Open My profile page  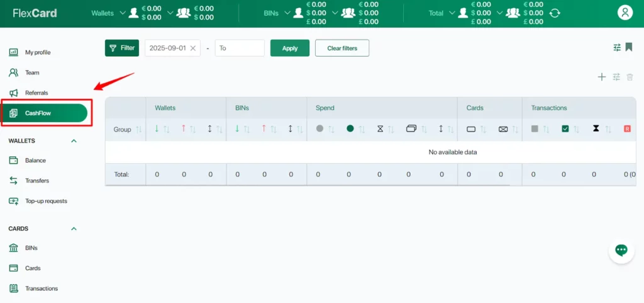pos(38,52)
